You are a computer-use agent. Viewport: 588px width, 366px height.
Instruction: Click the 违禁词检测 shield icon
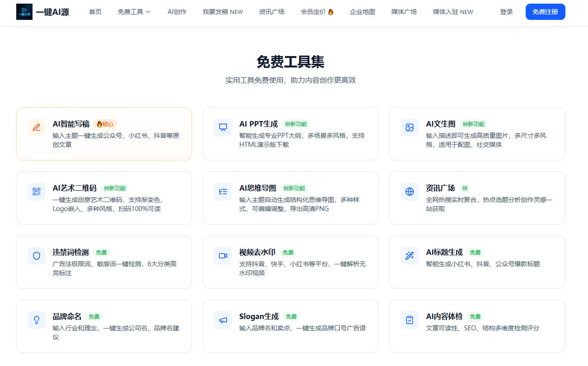(37, 256)
